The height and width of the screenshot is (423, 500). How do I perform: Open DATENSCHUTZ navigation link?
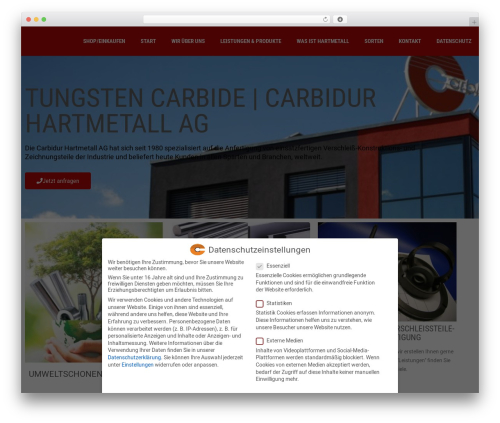(454, 41)
